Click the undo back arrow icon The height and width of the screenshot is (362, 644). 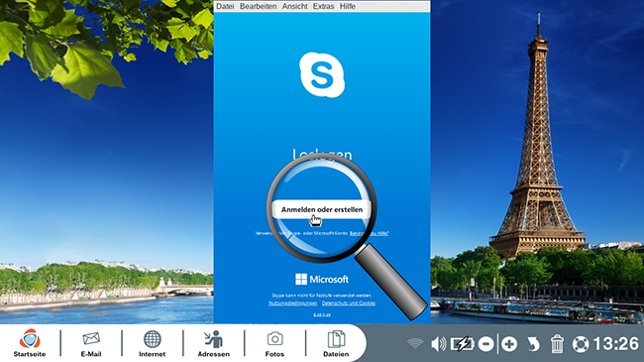point(533,344)
